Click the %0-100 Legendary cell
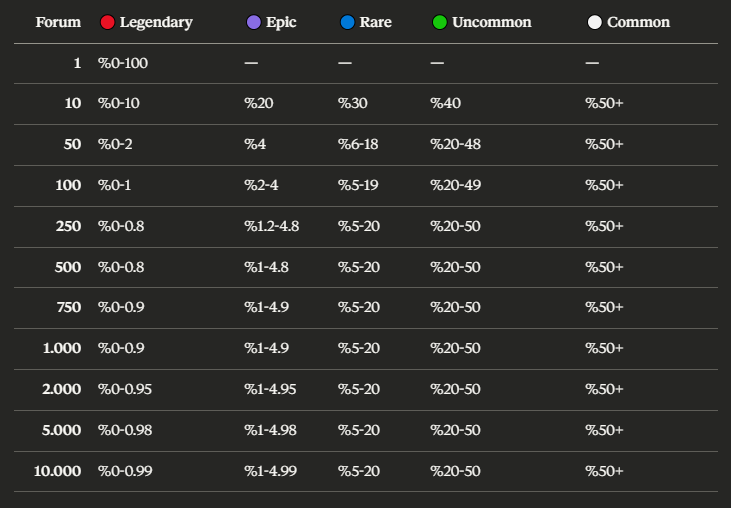Screen dimensions: 731x508 click(x=123, y=63)
